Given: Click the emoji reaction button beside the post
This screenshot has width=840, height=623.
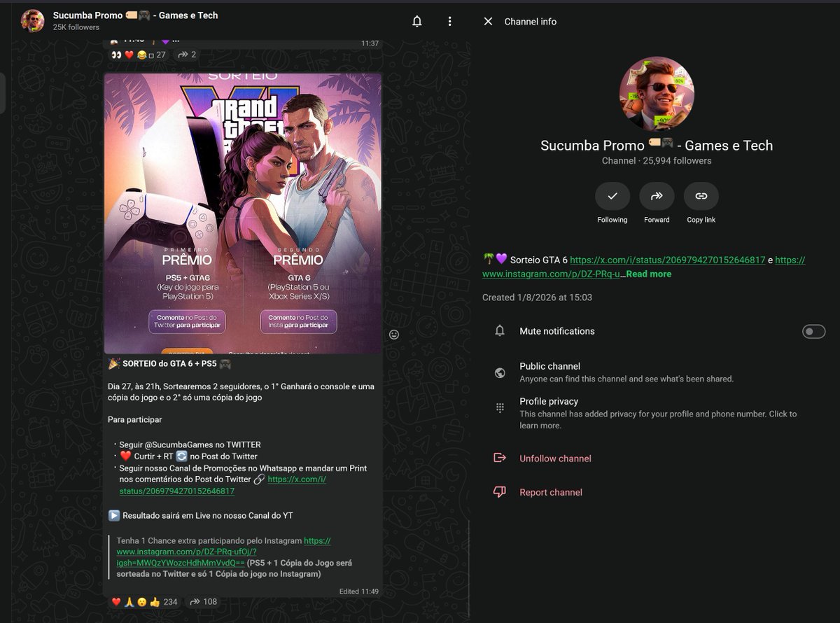Looking at the screenshot, I should (x=394, y=335).
